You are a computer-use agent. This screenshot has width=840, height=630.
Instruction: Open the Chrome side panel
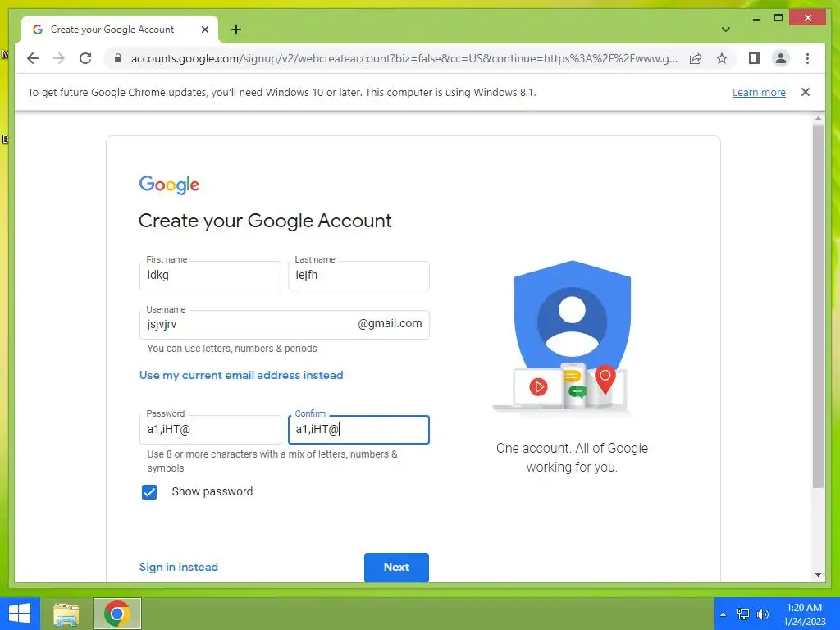[x=755, y=58]
